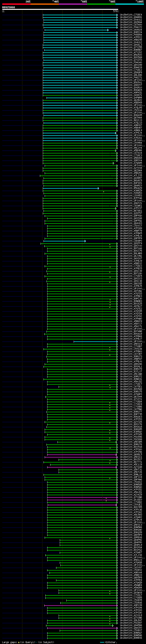The image size is (146, 644).
Task: Select the UniRef100_Q93WX8 label
Action: [x=131, y=593]
